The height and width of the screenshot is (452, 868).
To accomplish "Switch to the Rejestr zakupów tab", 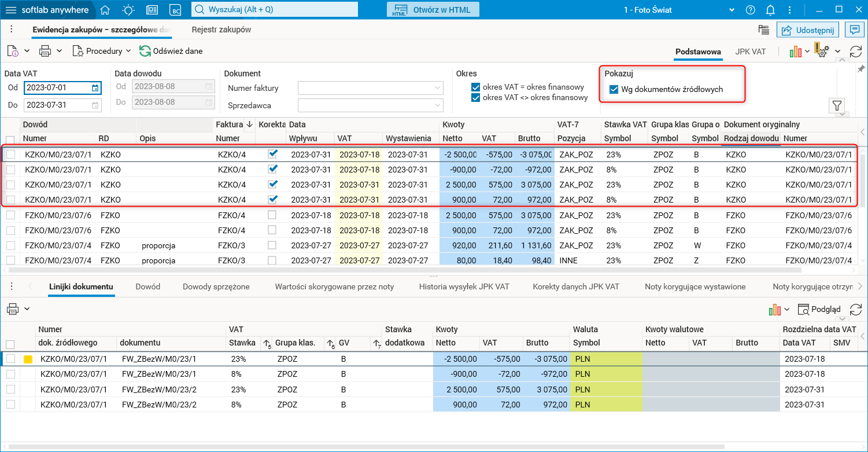I will click(x=221, y=30).
